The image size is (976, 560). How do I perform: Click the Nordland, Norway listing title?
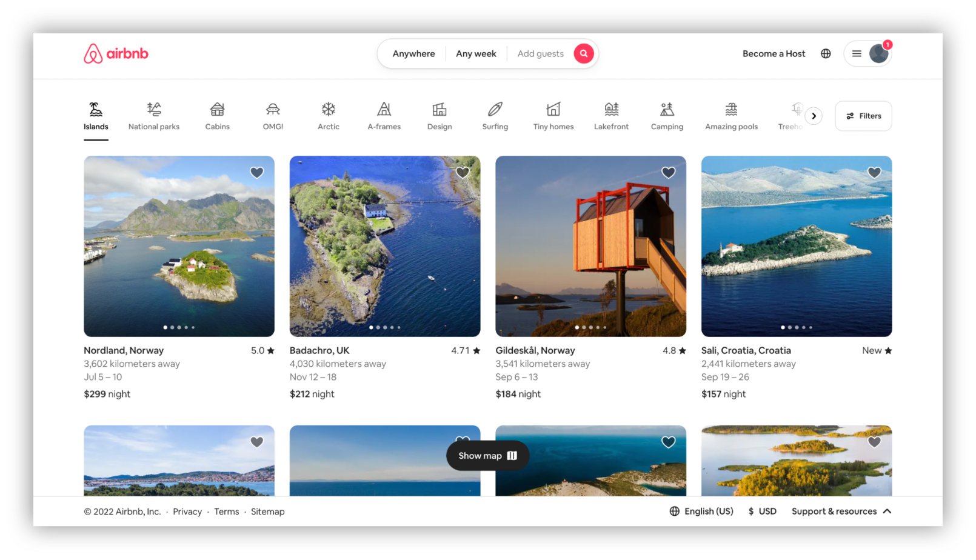tap(124, 350)
